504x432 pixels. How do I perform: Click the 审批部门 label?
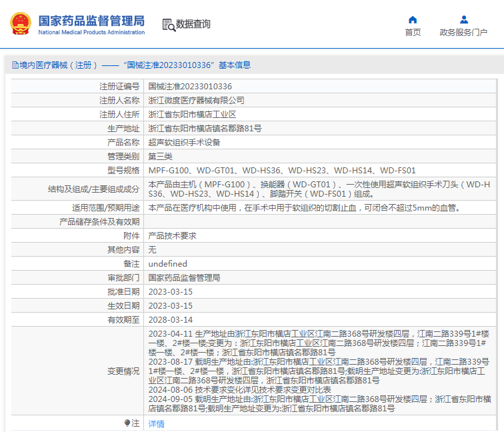coord(123,278)
